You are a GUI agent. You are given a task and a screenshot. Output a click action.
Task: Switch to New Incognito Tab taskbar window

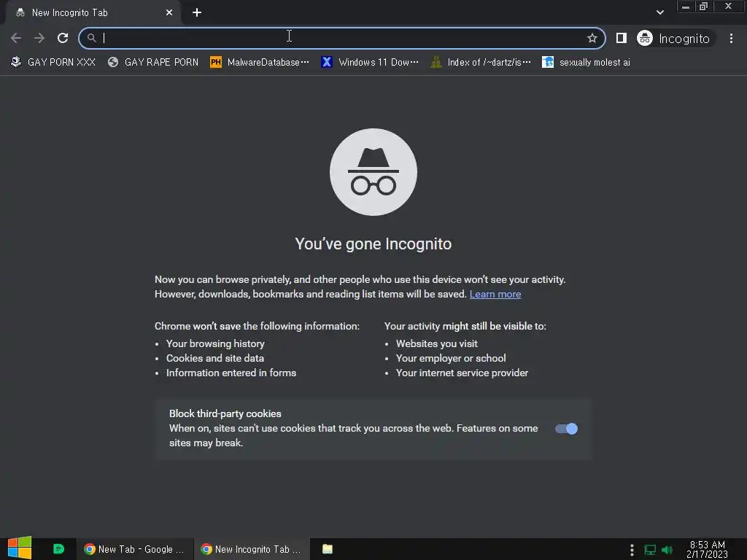pyautogui.click(x=252, y=549)
